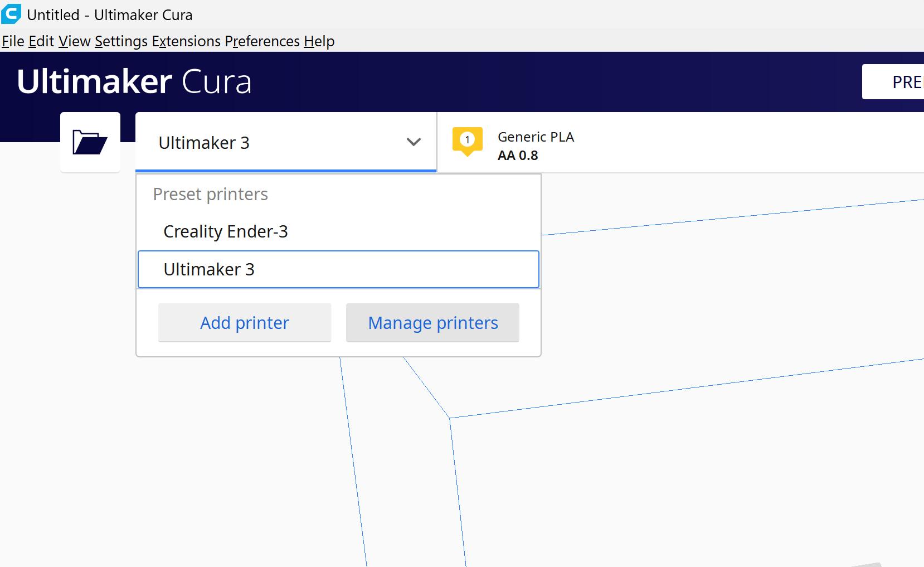The image size is (924, 567).
Task: Open the Extensions menu
Action: [x=187, y=41]
